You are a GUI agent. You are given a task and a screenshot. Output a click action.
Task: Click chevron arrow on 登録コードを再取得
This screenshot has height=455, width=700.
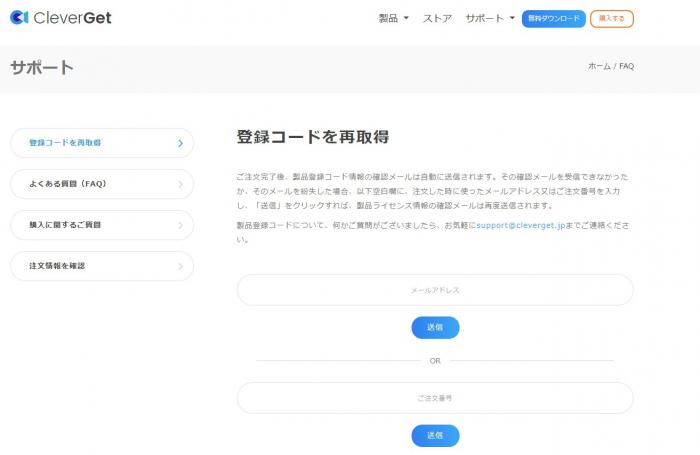coord(180,143)
